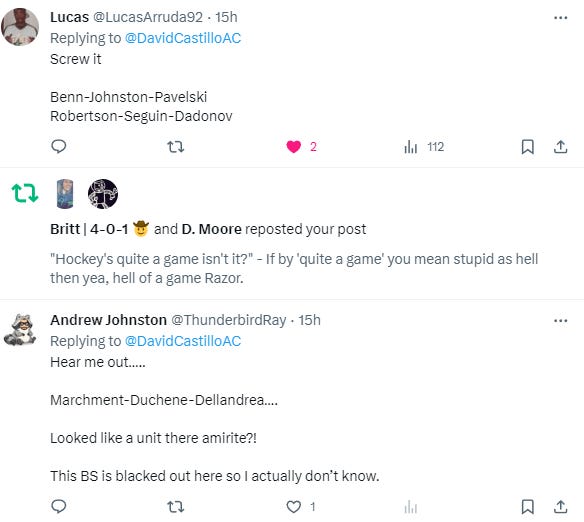Viewport: 584px width, 522px height.
Task: Open Lucas's profile picture
Action: (20, 27)
